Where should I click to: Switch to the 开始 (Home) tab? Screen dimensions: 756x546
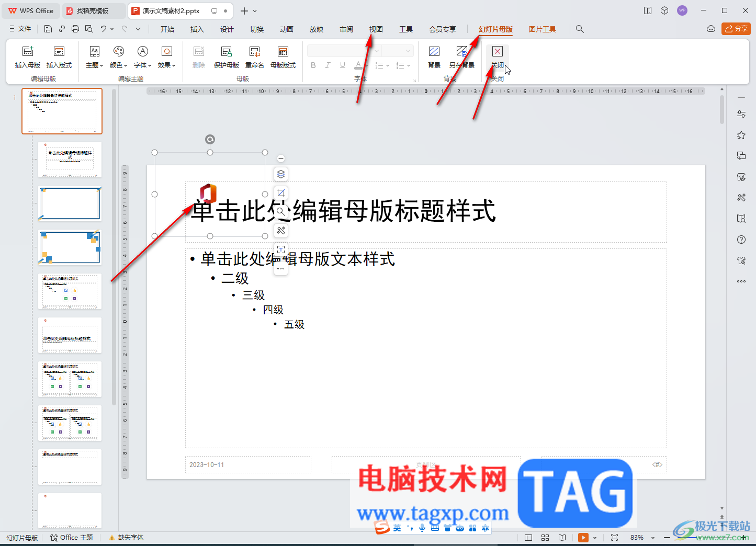coord(167,29)
